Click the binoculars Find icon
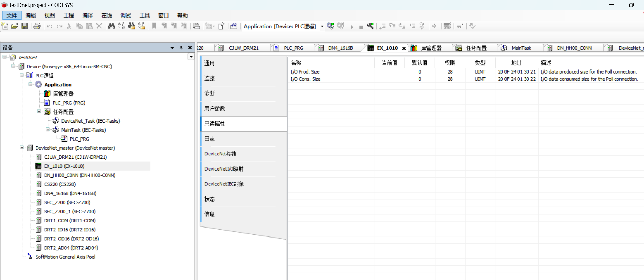Viewport: 644px width, 280px height. tap(111, 26)
